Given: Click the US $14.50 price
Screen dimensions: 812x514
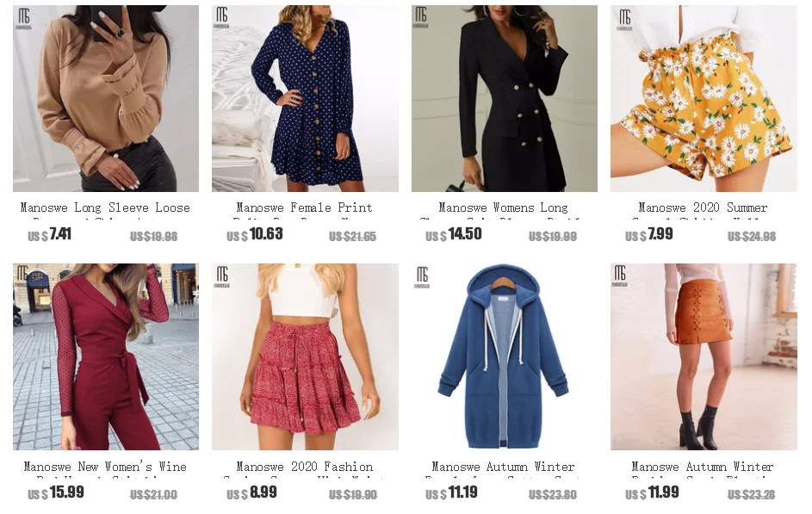Looking at the screenshot, I should (x=454, y=234).
